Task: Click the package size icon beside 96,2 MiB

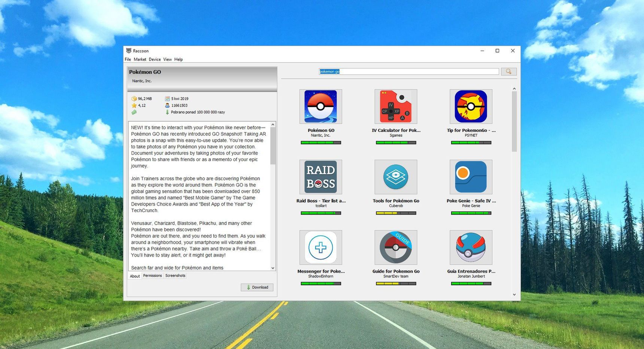Action: point(134,99)
